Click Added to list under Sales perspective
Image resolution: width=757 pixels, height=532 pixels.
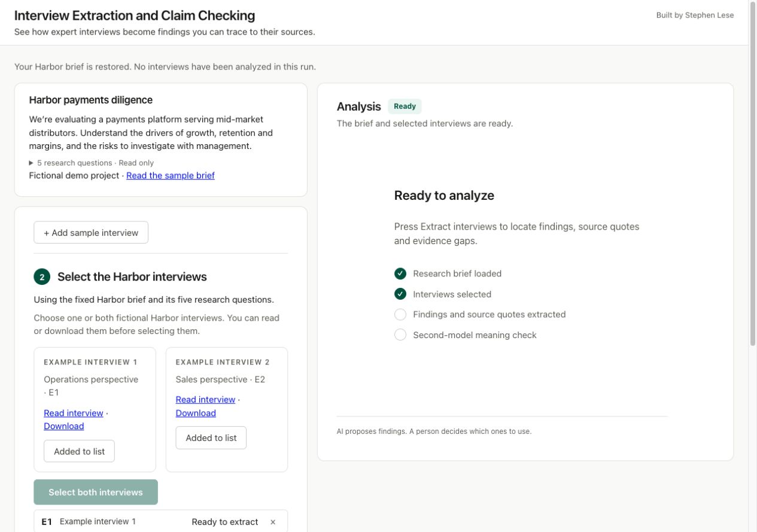click(211, 438)
